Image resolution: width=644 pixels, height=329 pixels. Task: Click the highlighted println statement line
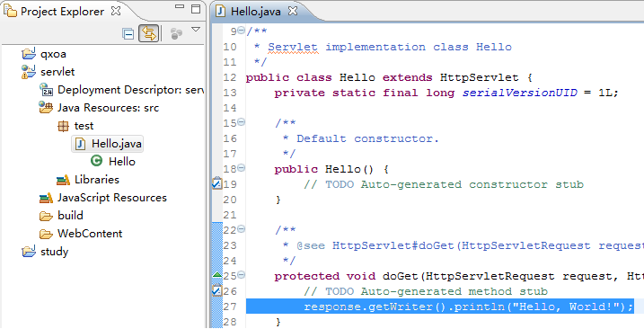tap(440, 307)
